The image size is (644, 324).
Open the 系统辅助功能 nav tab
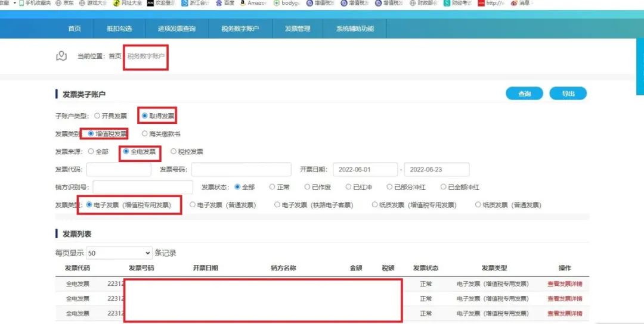click(355, 29)
